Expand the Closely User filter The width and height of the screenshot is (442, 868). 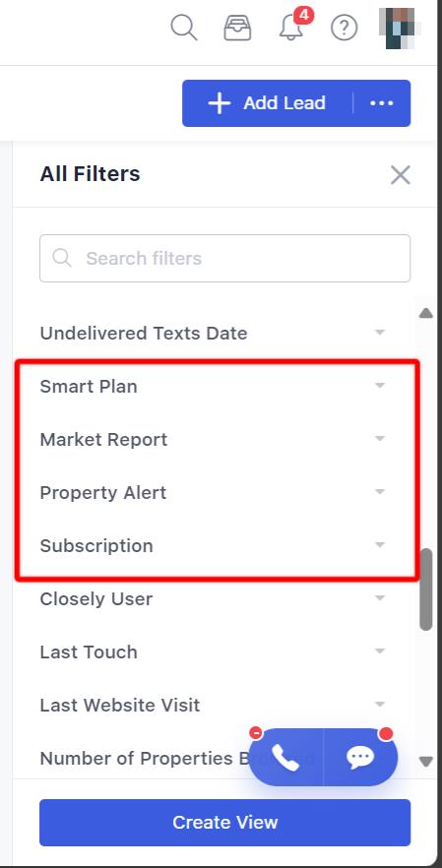(213, 598)
